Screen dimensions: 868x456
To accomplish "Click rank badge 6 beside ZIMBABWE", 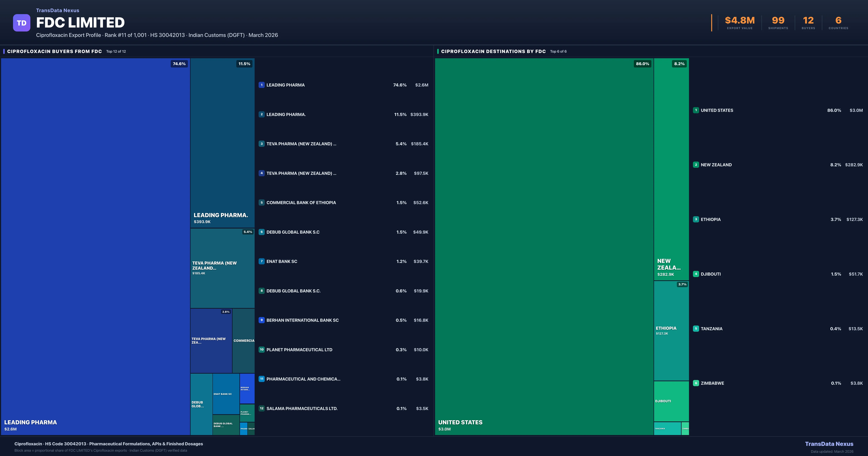I will click(x=696, y=383).
